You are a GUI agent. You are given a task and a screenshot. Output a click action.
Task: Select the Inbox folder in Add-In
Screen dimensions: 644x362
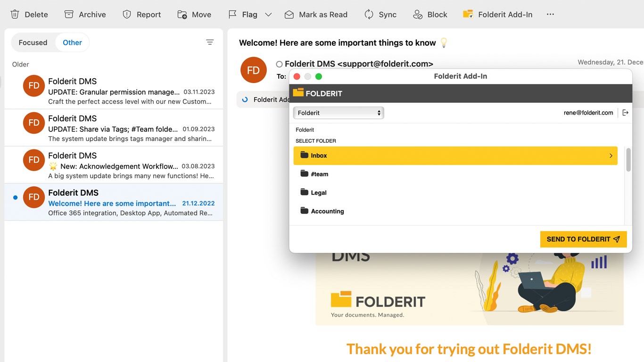(x=455, y=156)
